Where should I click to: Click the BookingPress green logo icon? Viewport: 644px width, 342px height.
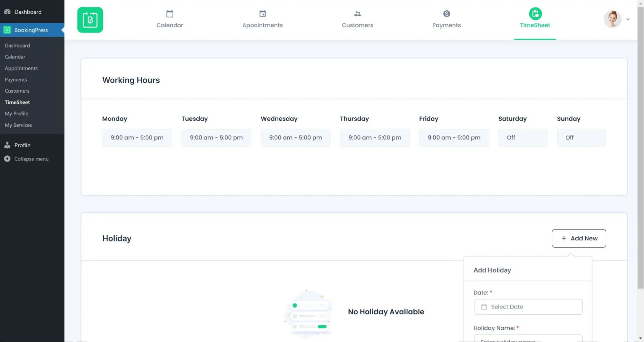90,20
